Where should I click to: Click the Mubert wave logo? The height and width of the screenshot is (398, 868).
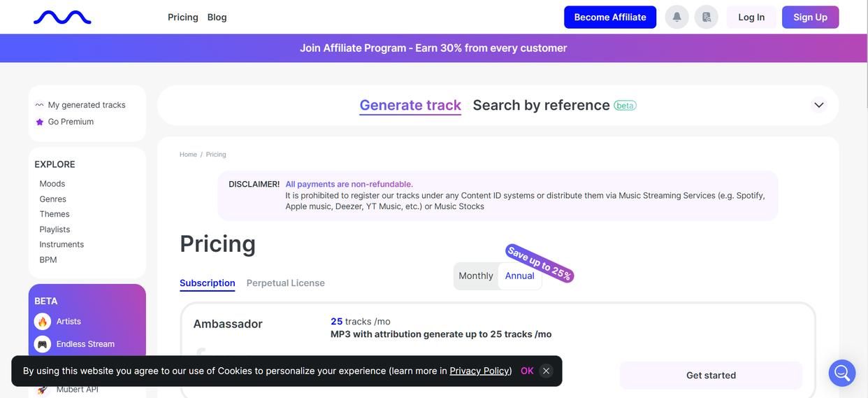click(62, 17)
